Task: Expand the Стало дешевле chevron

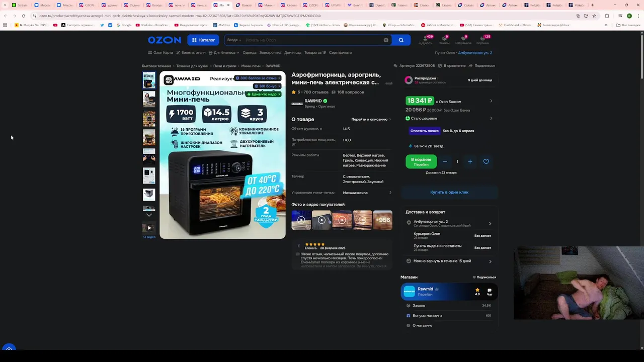Action: tap(491, 119)
